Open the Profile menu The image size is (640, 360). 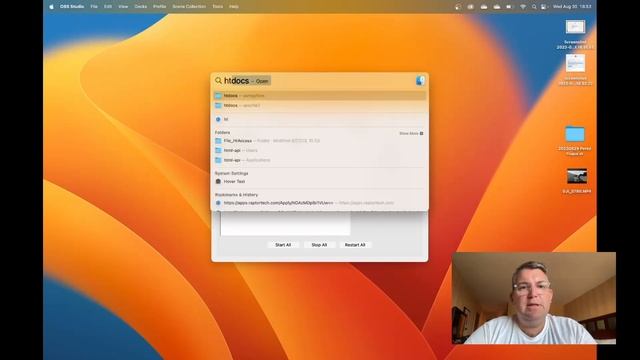(x=159, y=7)
